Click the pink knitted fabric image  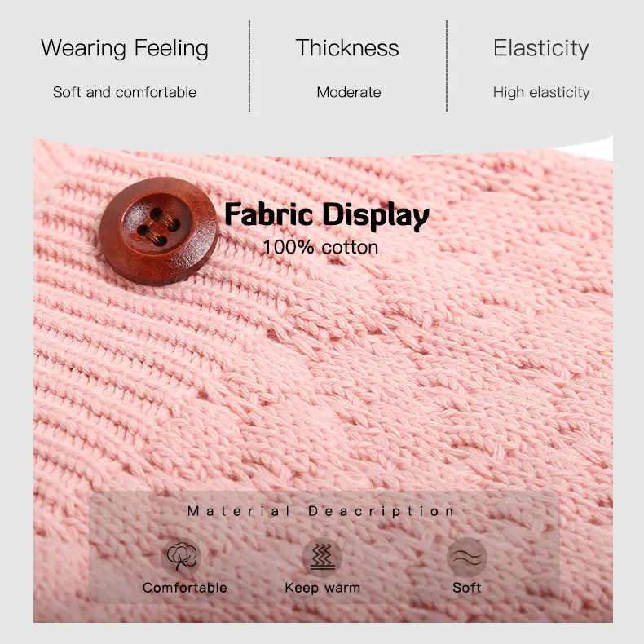coord(323,380)
